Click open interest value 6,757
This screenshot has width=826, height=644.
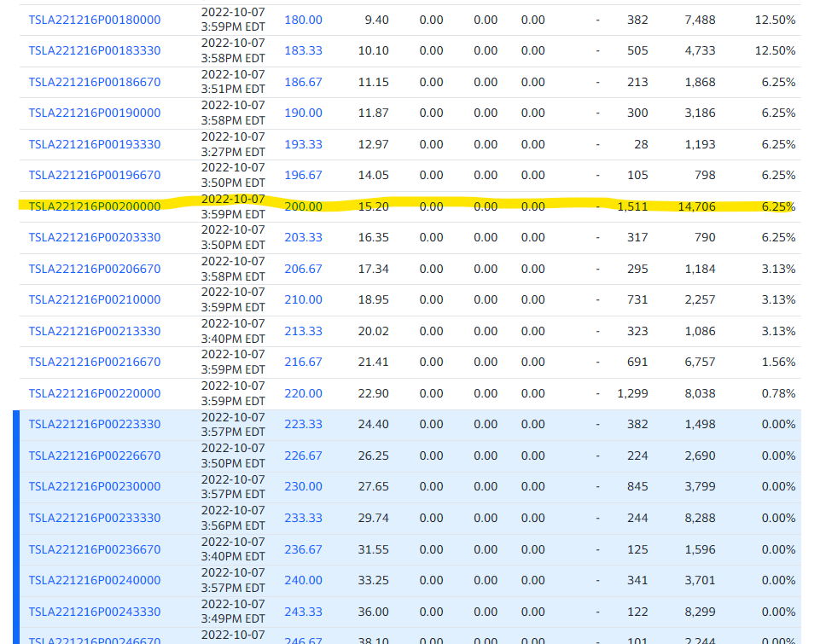(x=700, y=363)
